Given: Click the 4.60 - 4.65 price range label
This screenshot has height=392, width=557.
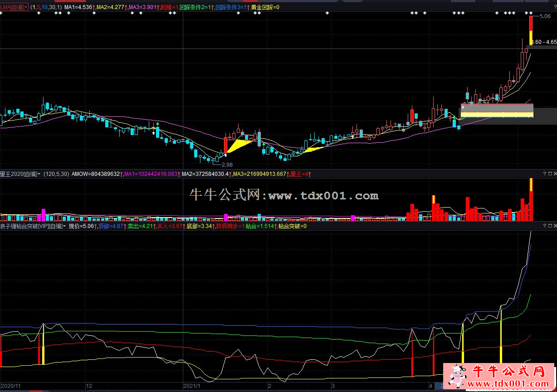Looking at the screenshot, I should click(x=544, y=42).
